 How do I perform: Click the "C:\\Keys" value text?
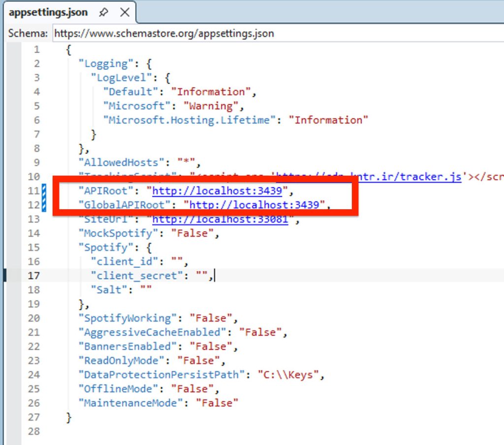288,375
